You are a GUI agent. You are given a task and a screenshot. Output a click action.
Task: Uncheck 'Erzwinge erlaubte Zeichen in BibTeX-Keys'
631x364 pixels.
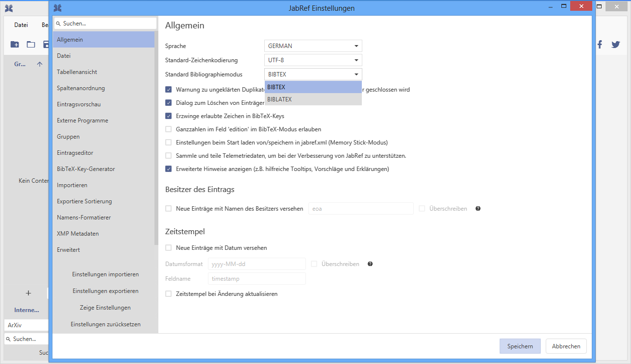click(169, 116)
